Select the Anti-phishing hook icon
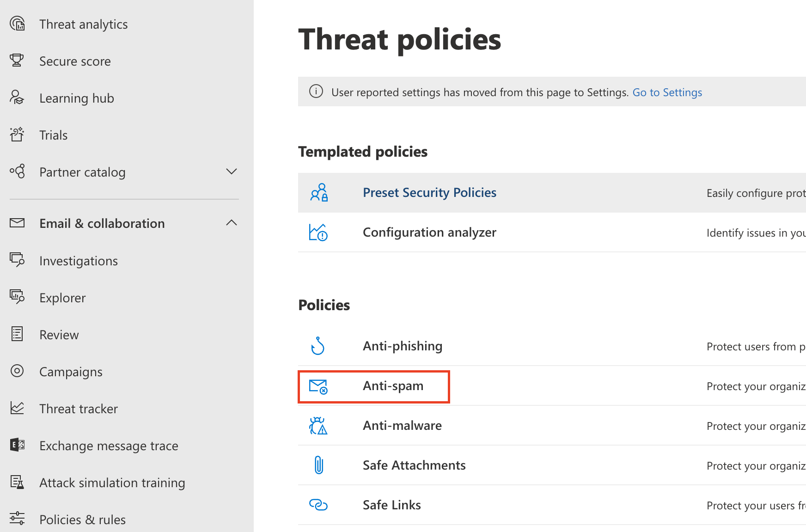This screenshot has width=806, height=532. coord(319,345)
